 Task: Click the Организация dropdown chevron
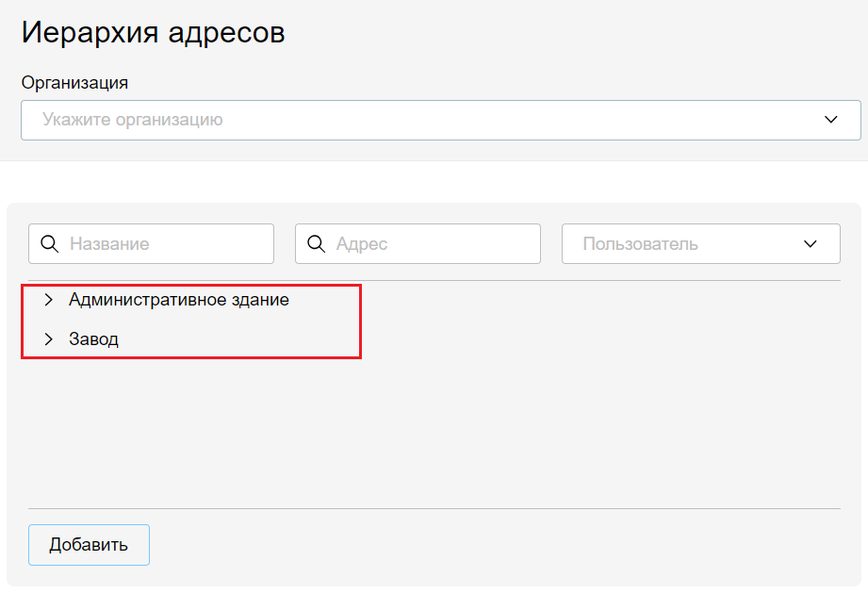pos(830,120)
